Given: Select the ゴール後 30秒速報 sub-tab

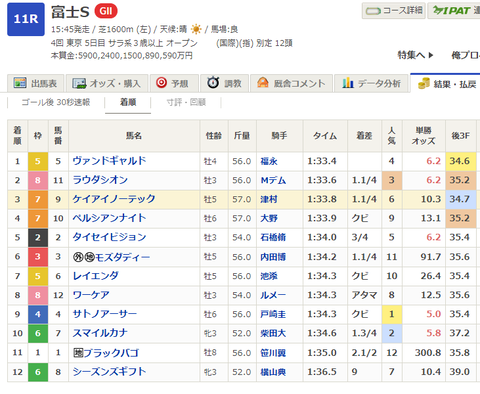Looking at the screenshot, I should pos(56,102).
